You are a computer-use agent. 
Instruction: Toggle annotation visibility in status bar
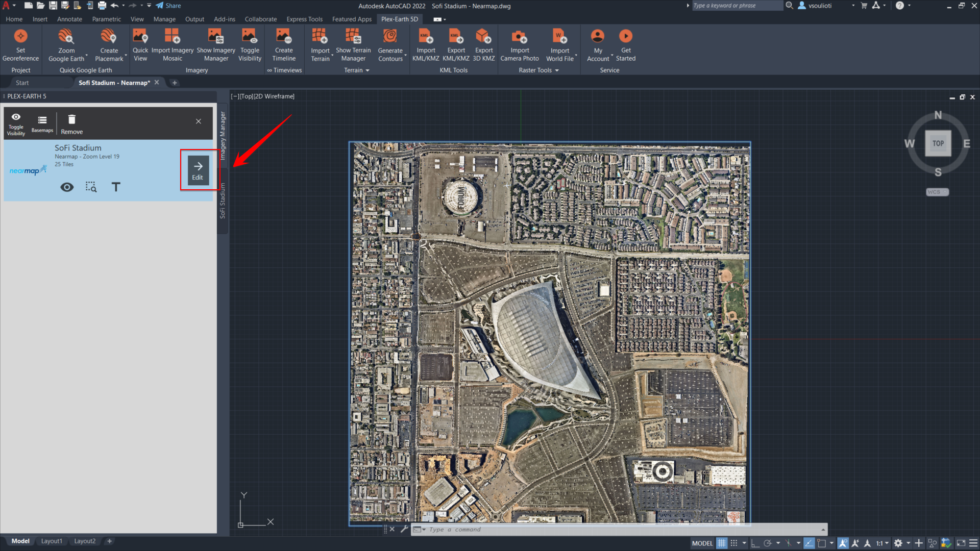[843, 543]
